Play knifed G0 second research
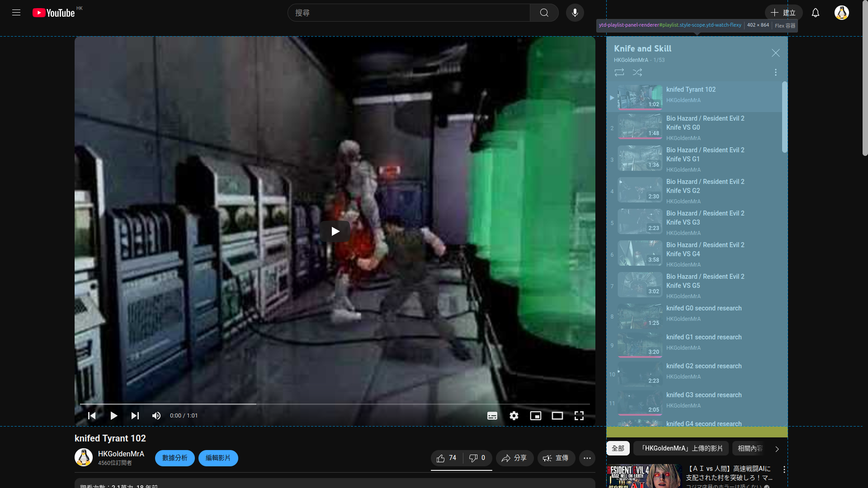 click(694, 316)
